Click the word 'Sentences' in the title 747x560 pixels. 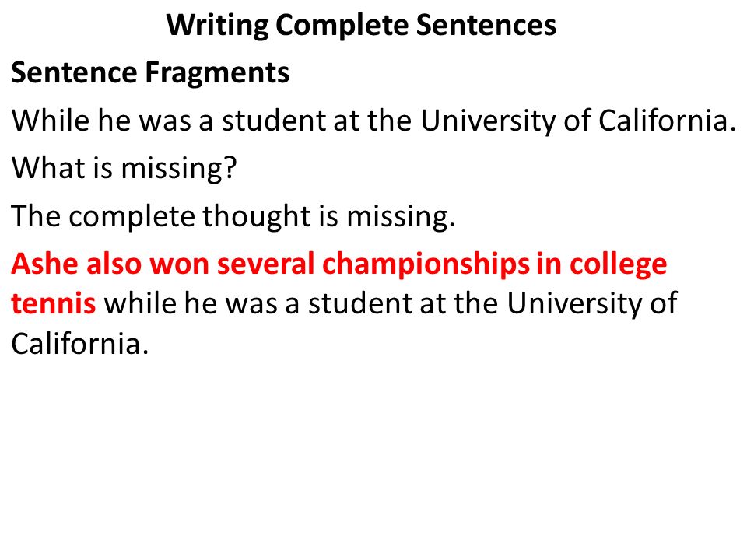(x=486, y=25)
